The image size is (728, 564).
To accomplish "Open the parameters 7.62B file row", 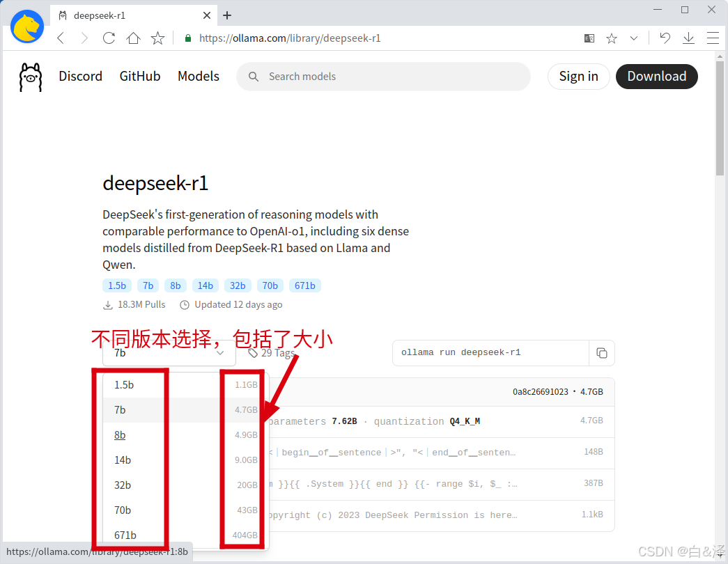I will [x=441, y=421].
